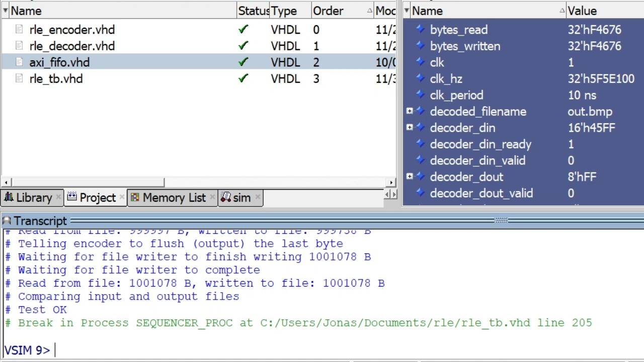This screenshot has width=644, height=362.
Task: Click the value 16'h45FF of decoder_din
Action: (591, 128)
